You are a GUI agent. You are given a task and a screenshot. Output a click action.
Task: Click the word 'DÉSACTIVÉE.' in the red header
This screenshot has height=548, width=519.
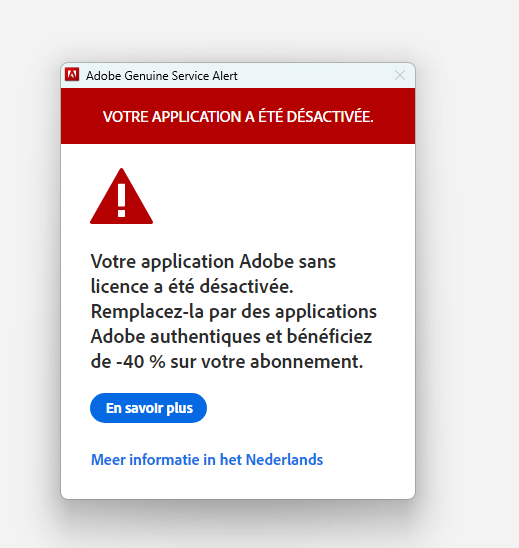[330, 116]
